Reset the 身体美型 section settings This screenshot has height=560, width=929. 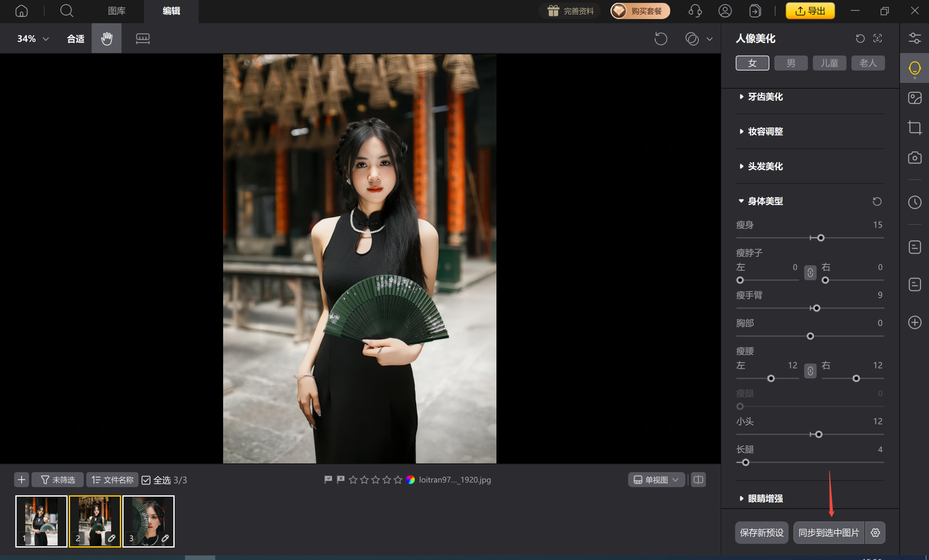[877, 201]
